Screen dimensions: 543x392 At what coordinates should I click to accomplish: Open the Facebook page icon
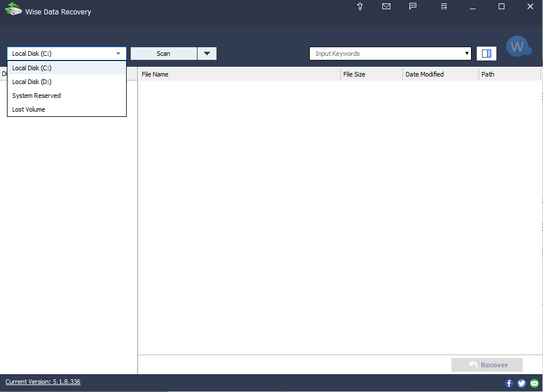509,383
